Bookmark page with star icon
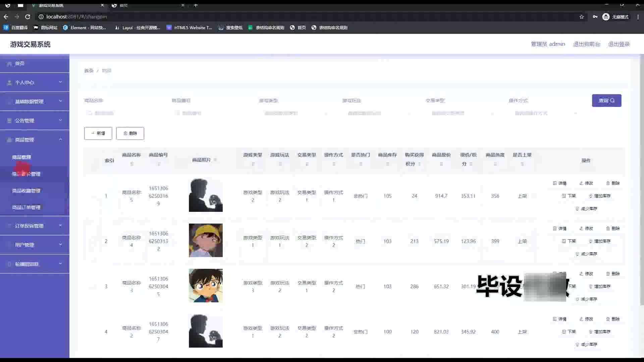The image size is (644, 362). [582, 17]
